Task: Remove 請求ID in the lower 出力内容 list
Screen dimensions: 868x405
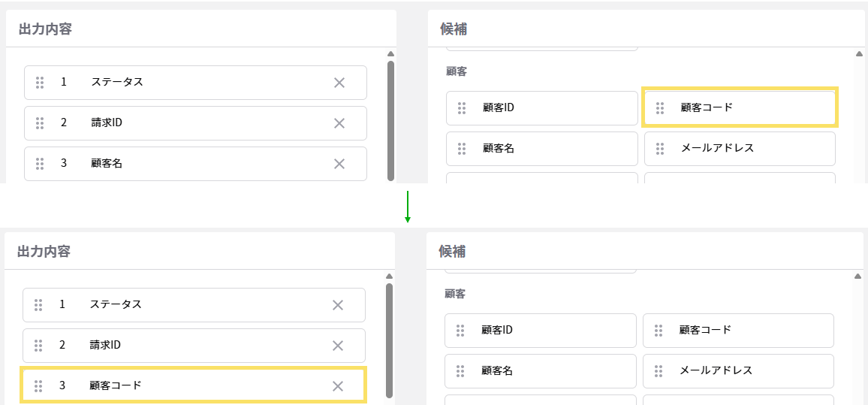Action: (337, 346)
